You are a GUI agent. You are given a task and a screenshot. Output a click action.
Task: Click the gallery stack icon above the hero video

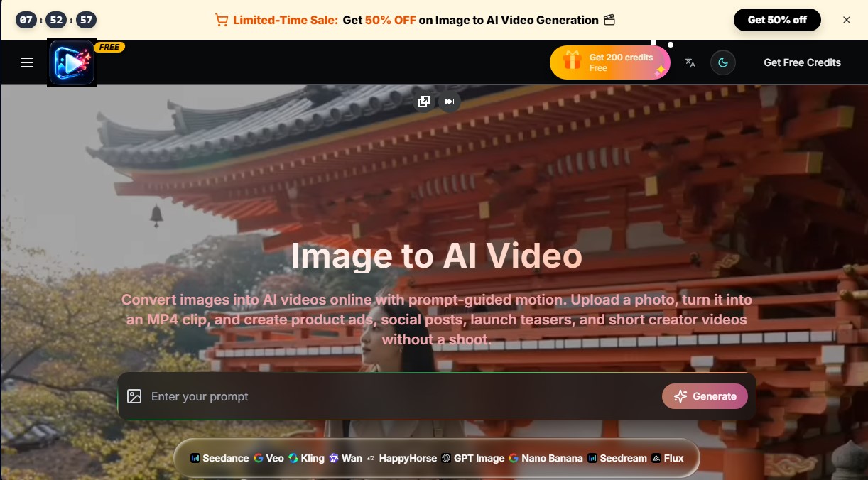[424, 102]
